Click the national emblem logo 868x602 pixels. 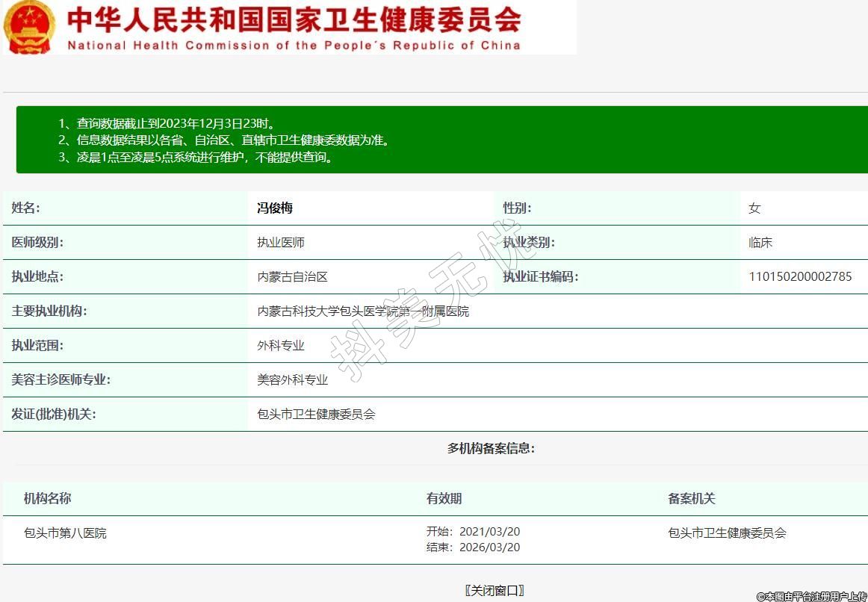pyautogui.click(x=30, y=27)
